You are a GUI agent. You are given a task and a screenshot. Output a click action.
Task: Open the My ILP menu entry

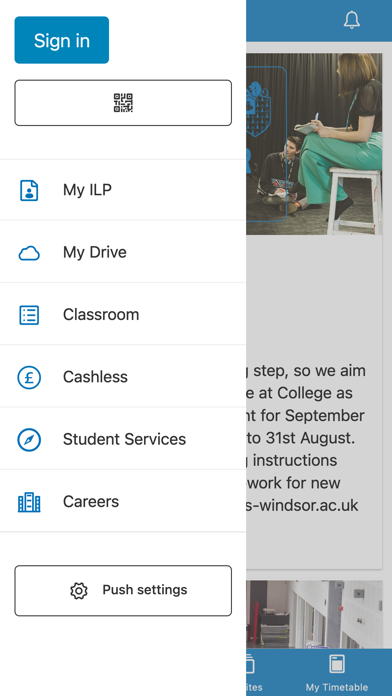(x=123, y=190)
